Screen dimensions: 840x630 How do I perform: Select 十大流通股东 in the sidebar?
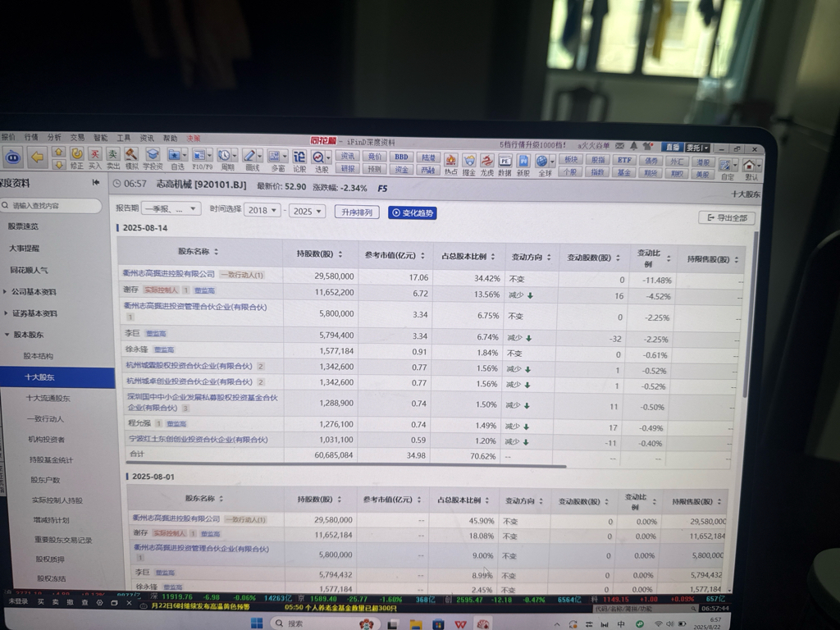click(48, 398)
